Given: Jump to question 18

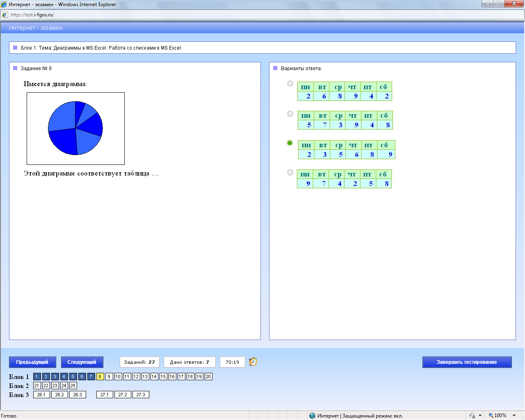Looking at the screenshot, I should [190, 377].
